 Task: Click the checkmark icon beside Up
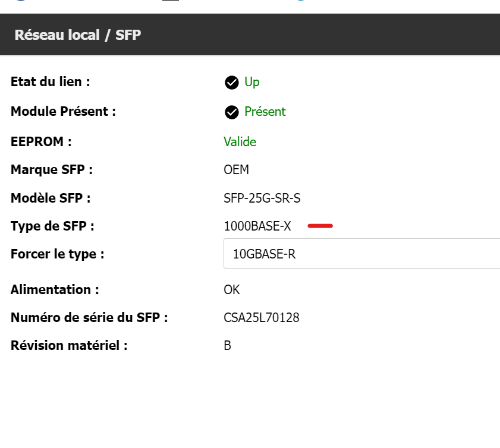pos(232,83)
